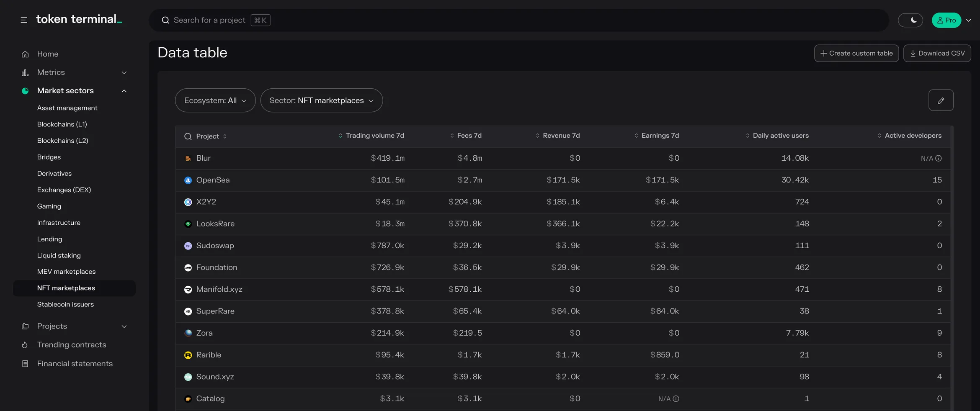Collapse the Market sectors chevron

124,91
